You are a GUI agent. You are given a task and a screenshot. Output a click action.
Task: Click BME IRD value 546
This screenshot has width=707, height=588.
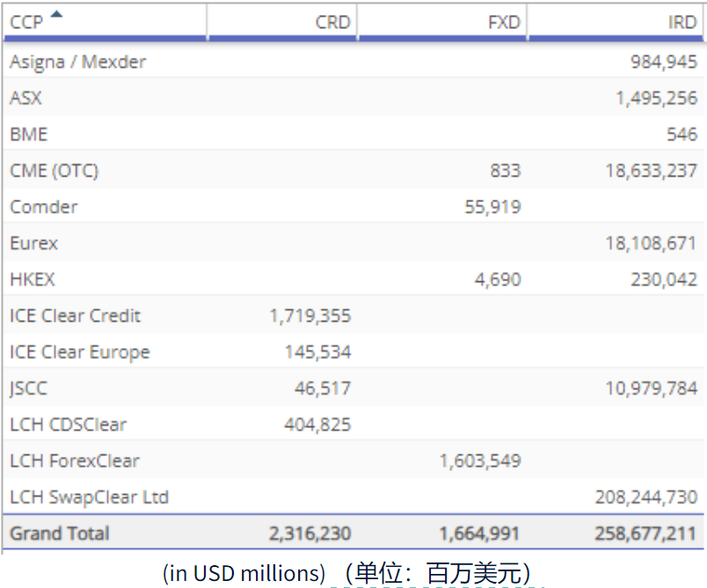682,134
